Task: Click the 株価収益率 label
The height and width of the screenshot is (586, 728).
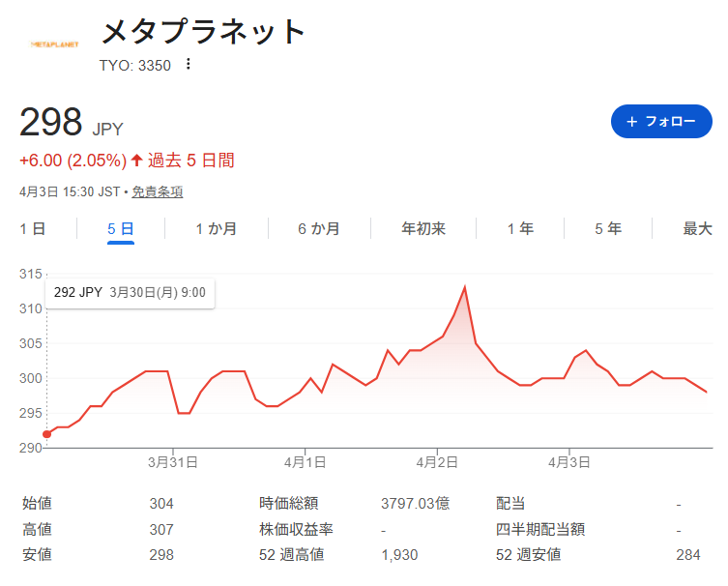Action: pyautogui.click(x=296, y=529)
